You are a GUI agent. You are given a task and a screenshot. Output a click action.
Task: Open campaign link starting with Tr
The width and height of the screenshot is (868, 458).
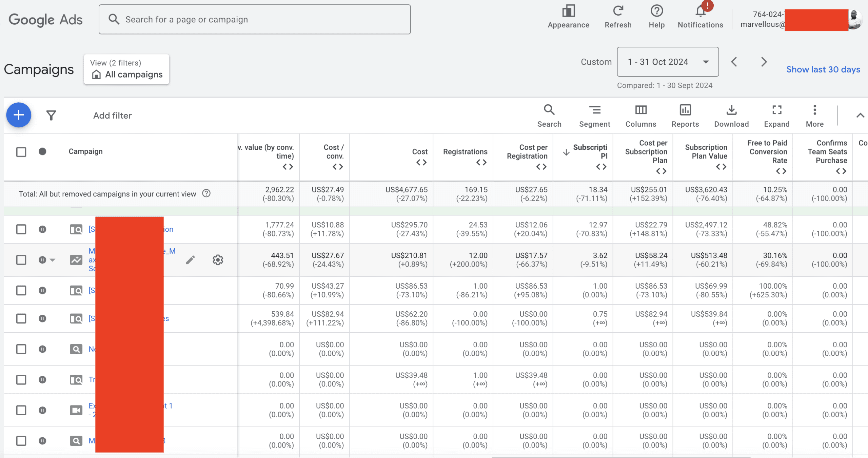(x=92, y=379)
